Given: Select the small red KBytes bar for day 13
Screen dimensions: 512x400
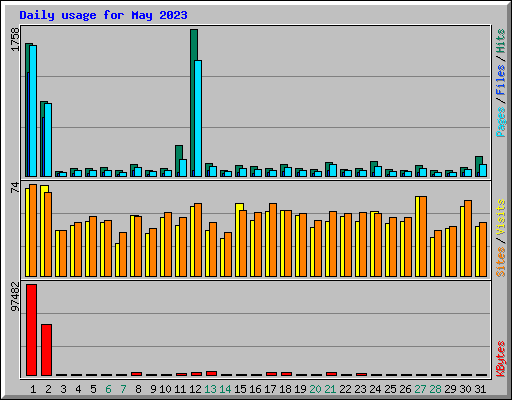Looking at the screenshot, I should 212,373.
